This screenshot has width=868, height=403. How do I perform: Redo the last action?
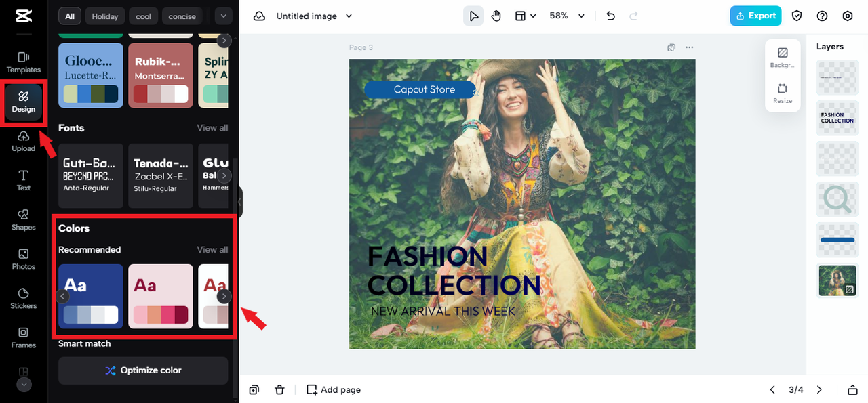coord(634,16)
